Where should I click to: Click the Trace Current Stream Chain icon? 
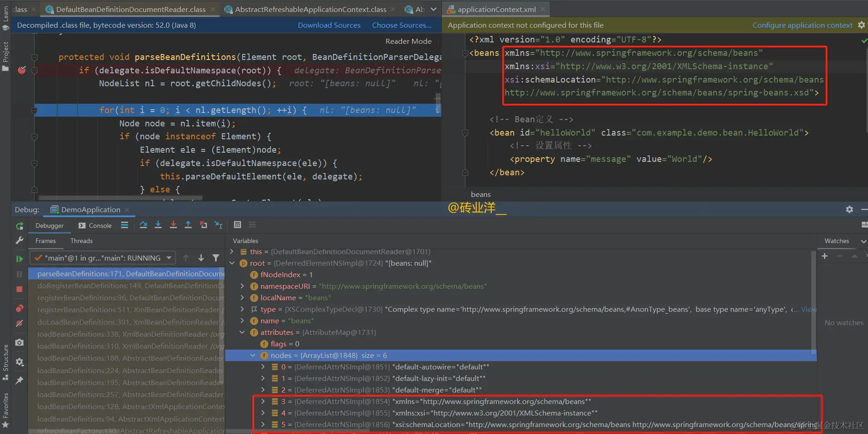point(252,225)
